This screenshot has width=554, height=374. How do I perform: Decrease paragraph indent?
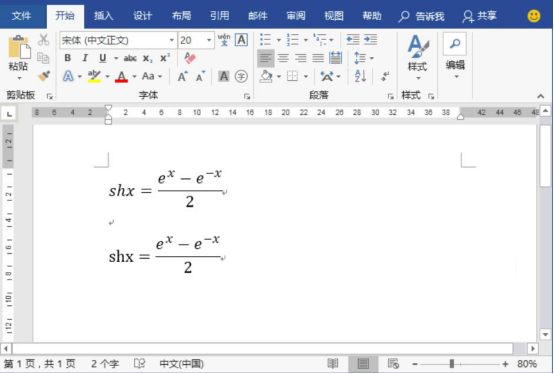tap(353, 40)
